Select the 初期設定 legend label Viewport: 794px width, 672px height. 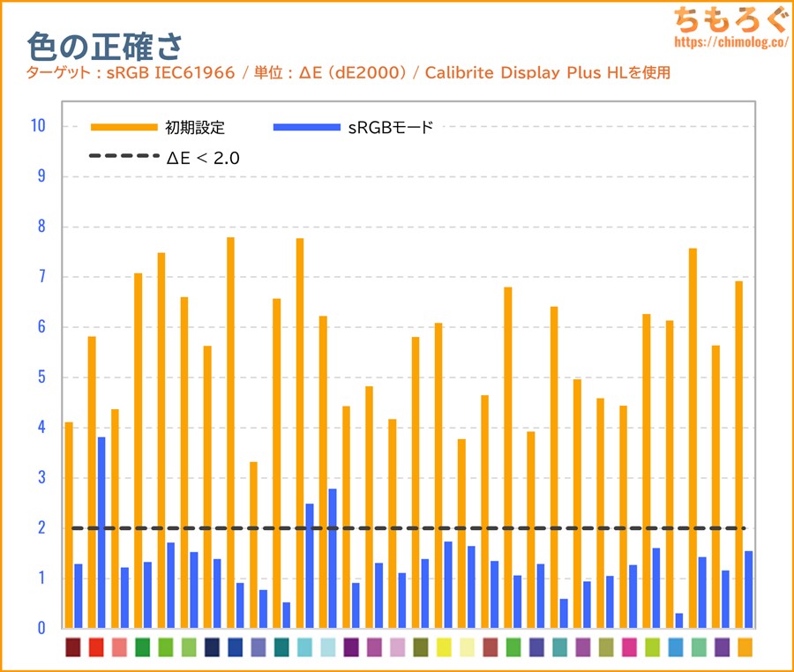click(x=195, y=127)
